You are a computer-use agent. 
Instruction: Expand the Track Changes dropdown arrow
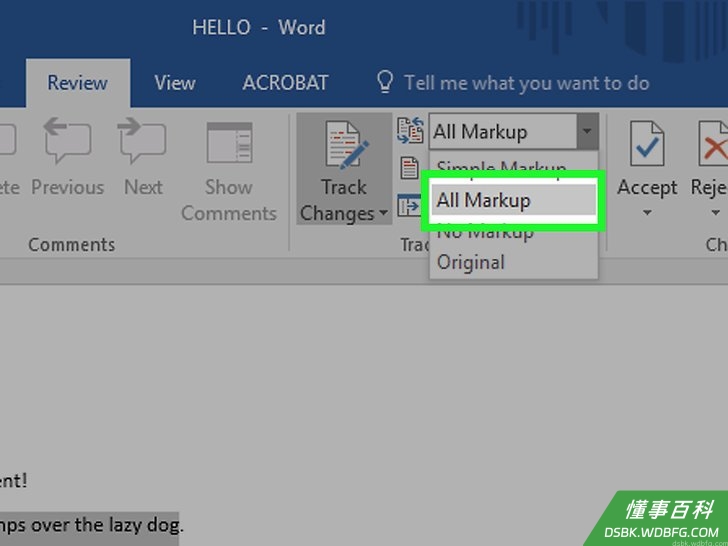point(384,213)
